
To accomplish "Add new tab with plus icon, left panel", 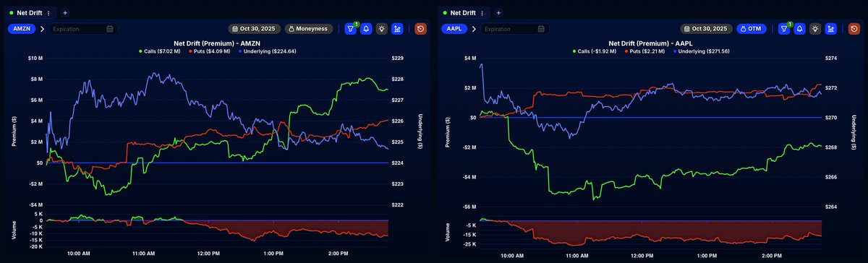I will tap(64, 13).
